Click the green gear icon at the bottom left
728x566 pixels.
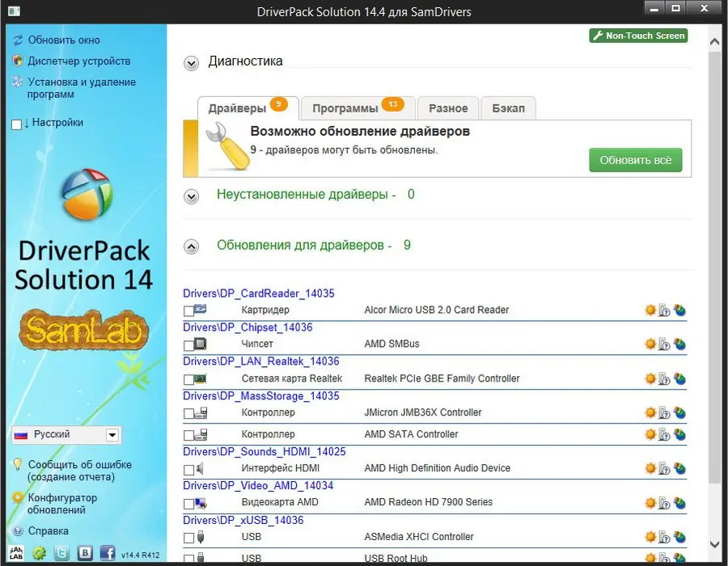pos(39,553)
